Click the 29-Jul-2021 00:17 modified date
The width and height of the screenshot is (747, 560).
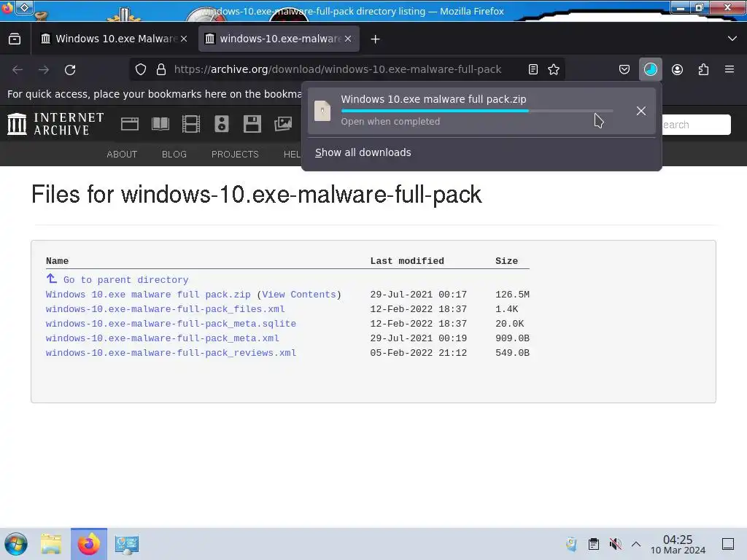pyautogui.click(x=418, y=295)
